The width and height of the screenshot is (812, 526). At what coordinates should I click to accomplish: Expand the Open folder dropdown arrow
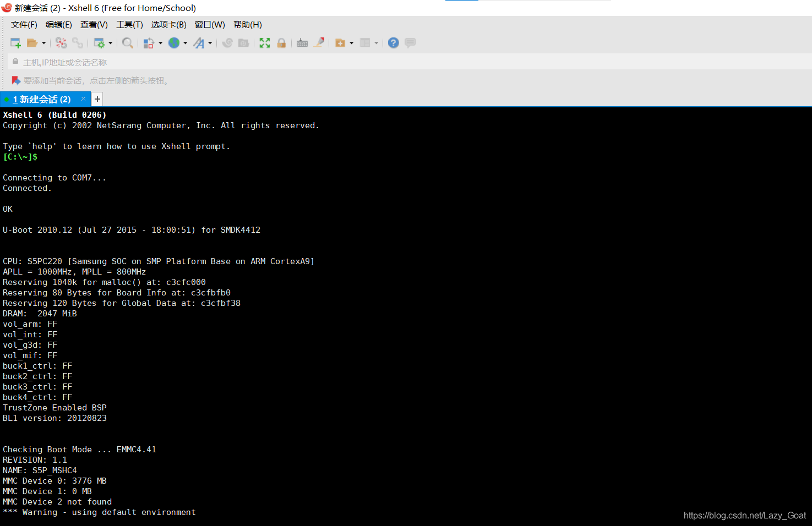point(44,43)
